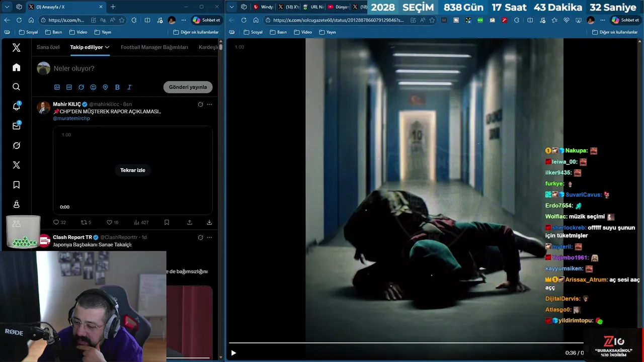Click the X logo at sidebar top

pyautogui.click(x=16, y=48)
